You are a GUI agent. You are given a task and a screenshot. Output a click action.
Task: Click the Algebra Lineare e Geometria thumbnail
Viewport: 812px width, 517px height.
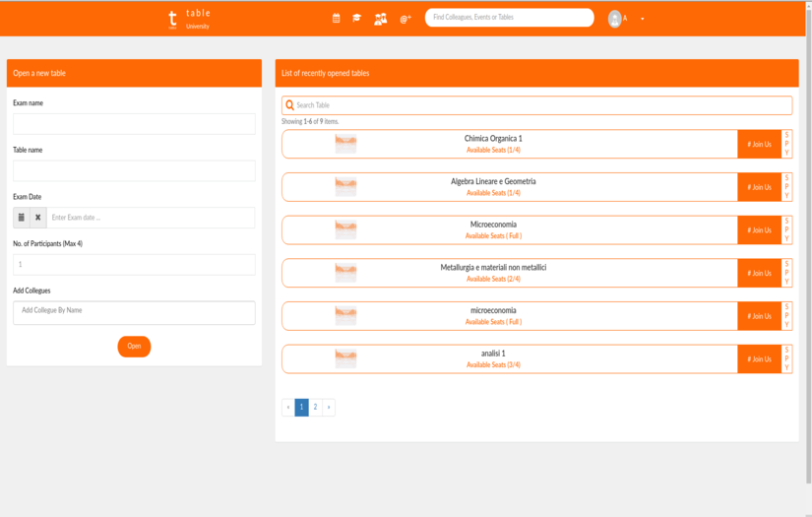[345, 187]
